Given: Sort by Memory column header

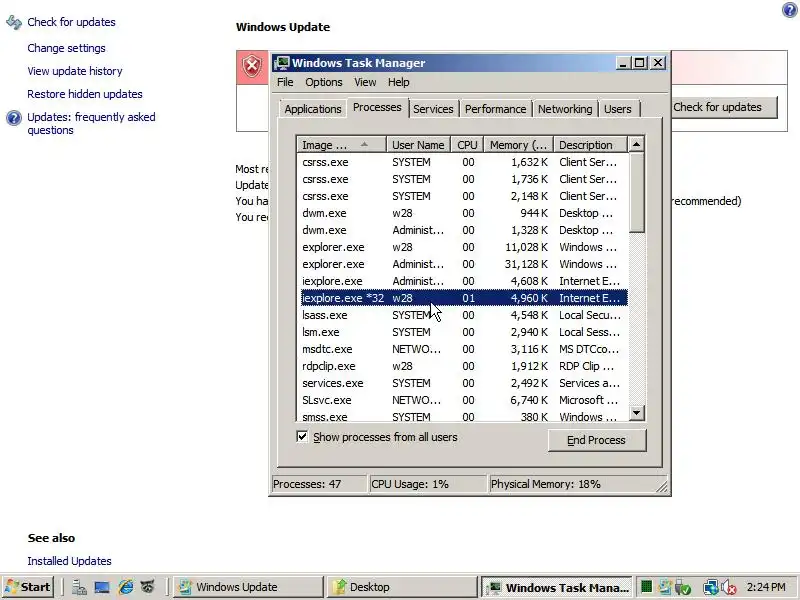Looking at the screenshot, I should pyautogui.click(x=518, y=145).
